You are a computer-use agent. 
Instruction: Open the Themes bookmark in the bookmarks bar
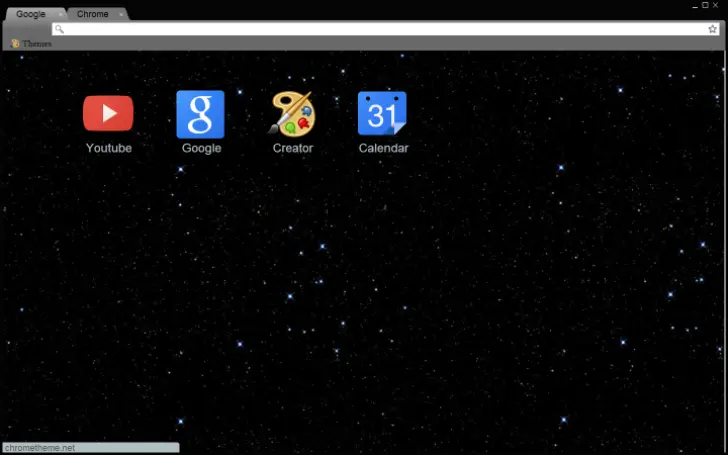click(x=32, y=44)
